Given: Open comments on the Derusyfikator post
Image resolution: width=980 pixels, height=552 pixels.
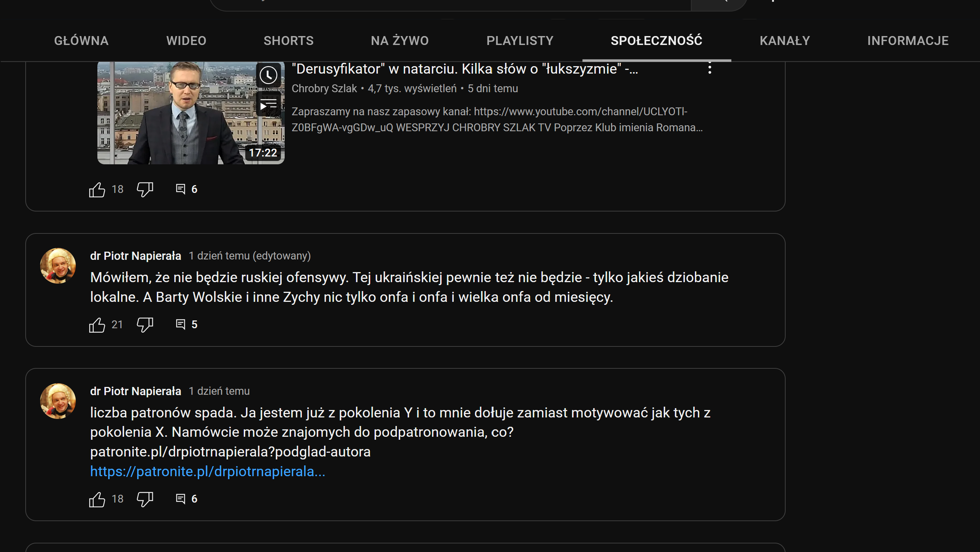Looking at the screenshot, I should click(186, 189).
